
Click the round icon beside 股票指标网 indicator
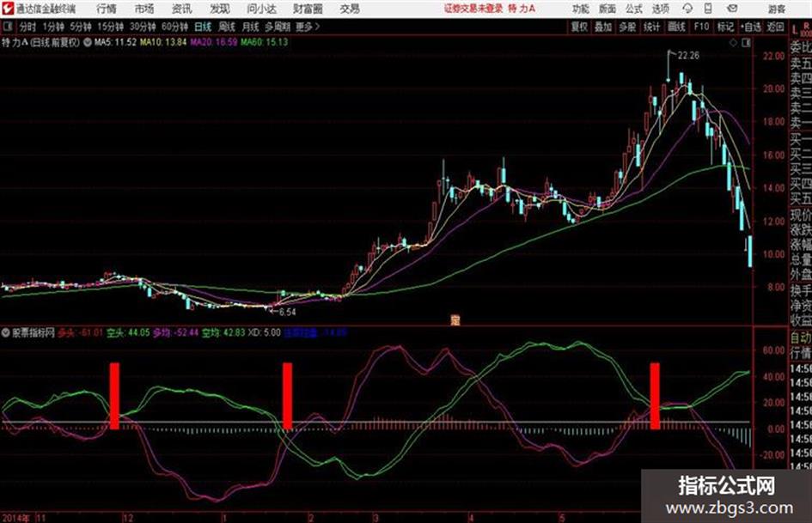point(6,332)
